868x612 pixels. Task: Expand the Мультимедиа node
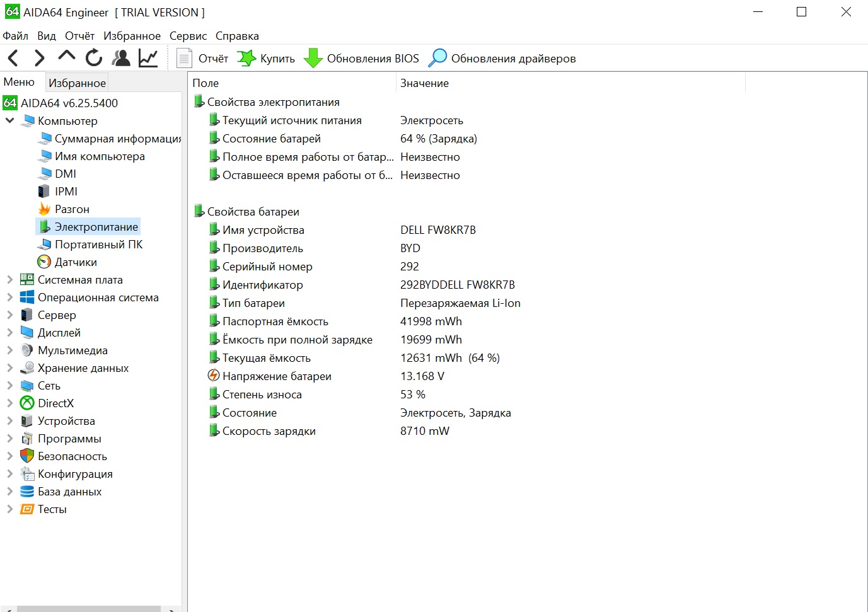coord(9,350)
